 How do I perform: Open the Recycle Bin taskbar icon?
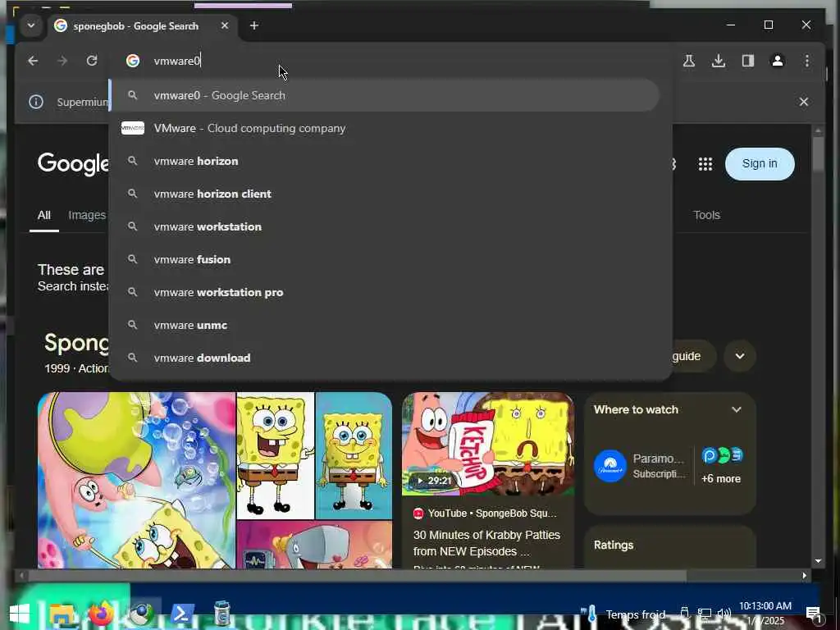point(222,614)
